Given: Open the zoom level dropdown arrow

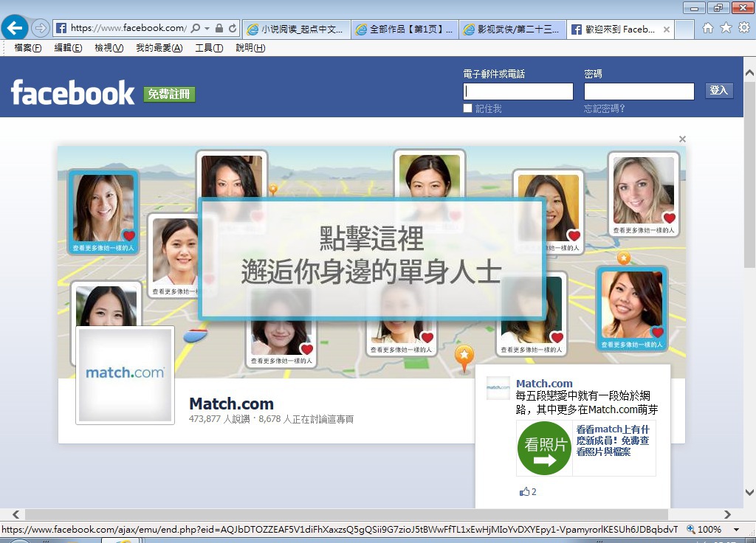Looking at the screenshot, I should tap(736, 529).
